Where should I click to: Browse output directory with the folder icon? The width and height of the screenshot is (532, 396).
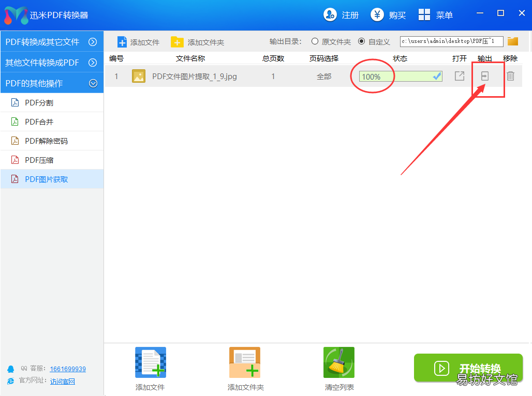pyautogui.click(x=513, y=41)
